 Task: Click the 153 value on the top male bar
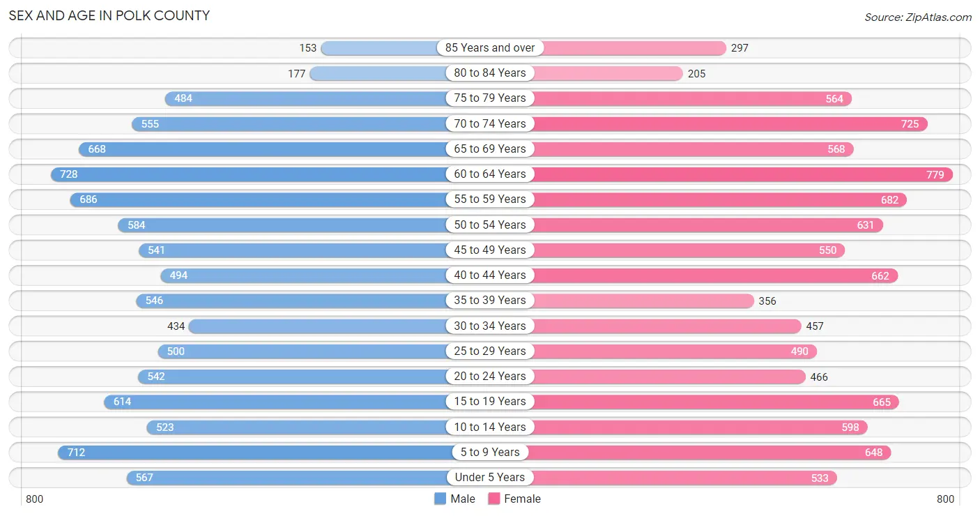click(308, 48)
